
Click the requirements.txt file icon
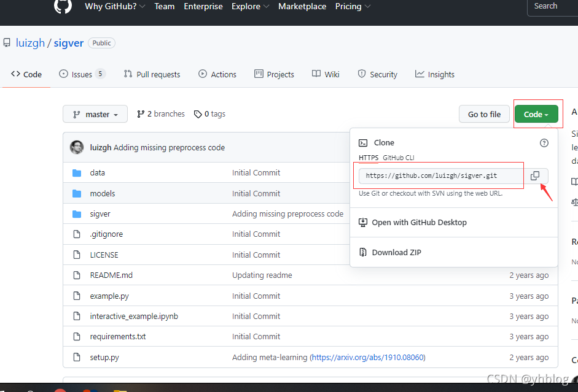pos(77,336)
